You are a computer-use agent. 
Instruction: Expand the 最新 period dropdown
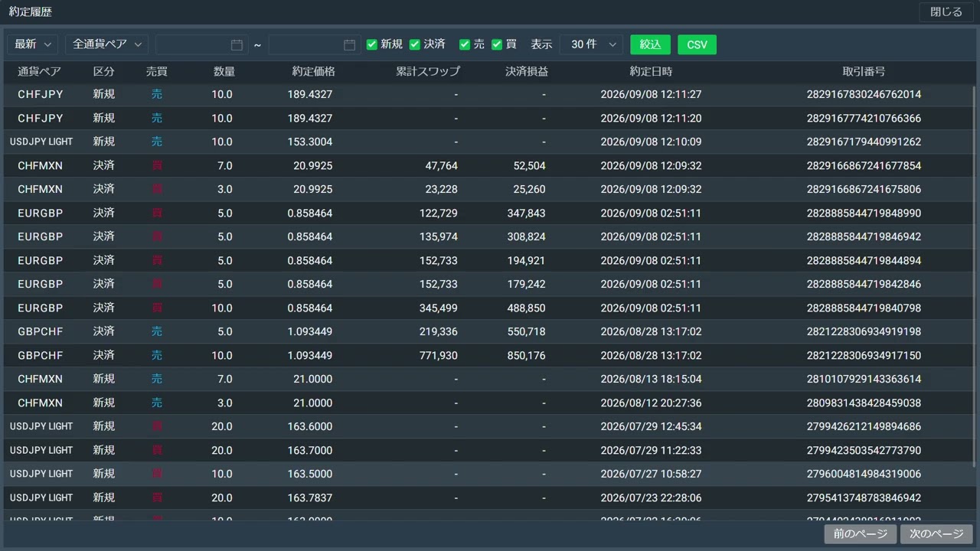[32, 44]
